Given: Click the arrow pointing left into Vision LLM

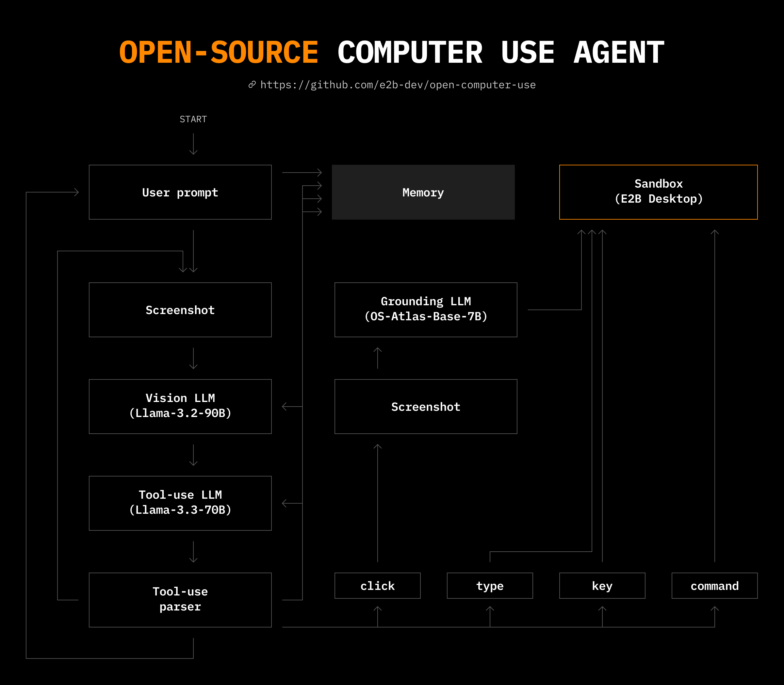Looking at the screenshot, I should tap(291, 407).
